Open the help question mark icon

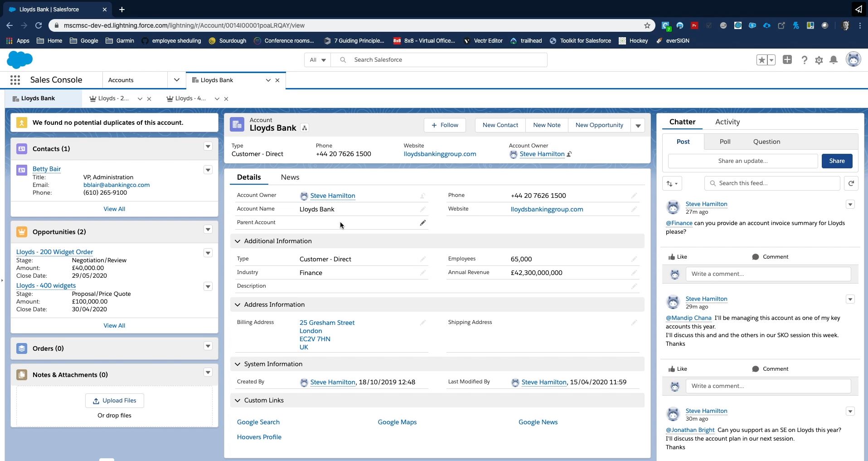click(804, 60)
